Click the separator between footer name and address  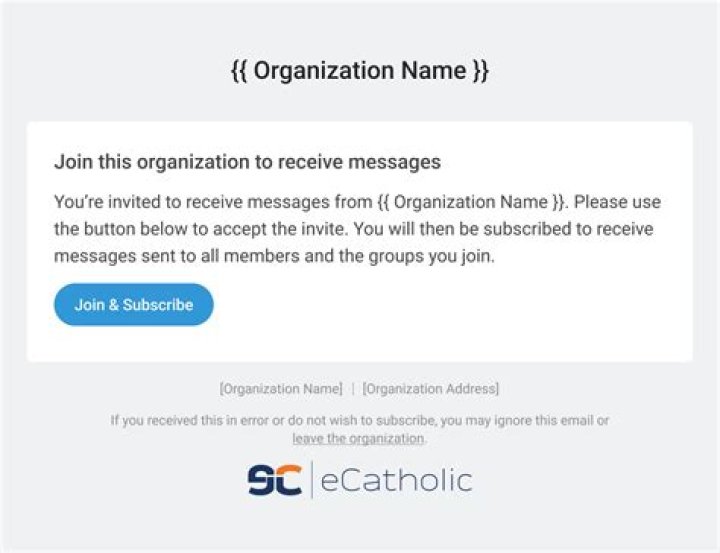352,388
